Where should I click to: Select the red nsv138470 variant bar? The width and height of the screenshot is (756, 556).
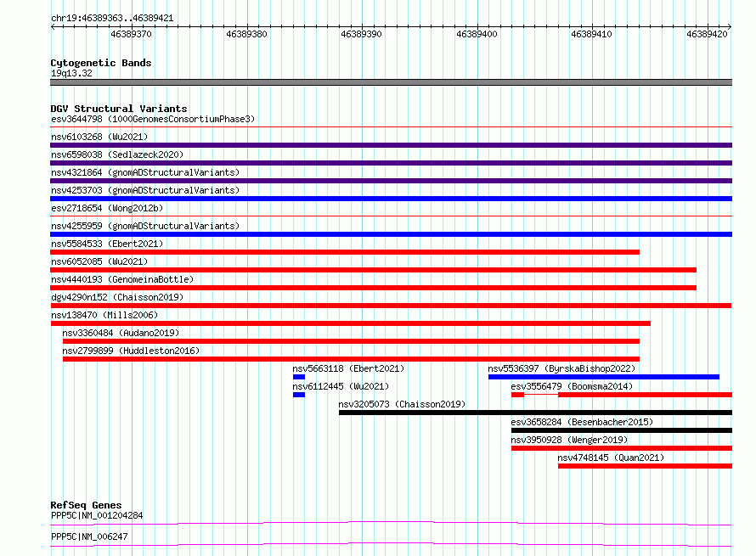pos(351,323)
